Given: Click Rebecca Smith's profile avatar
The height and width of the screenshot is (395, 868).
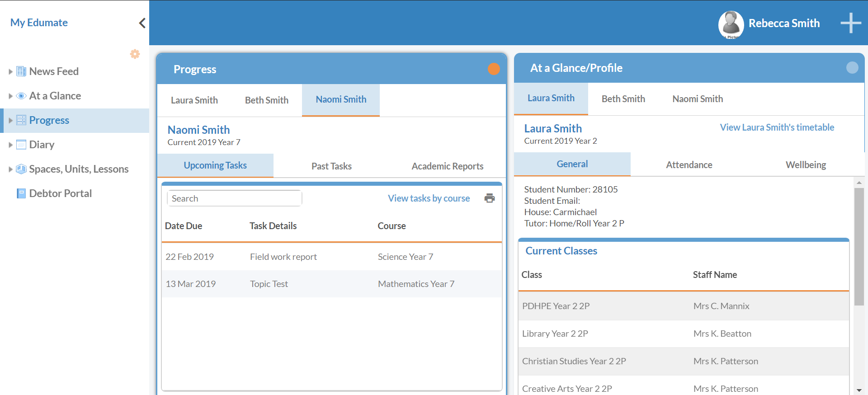Looking at the screenshot, I should pos(731,24).
